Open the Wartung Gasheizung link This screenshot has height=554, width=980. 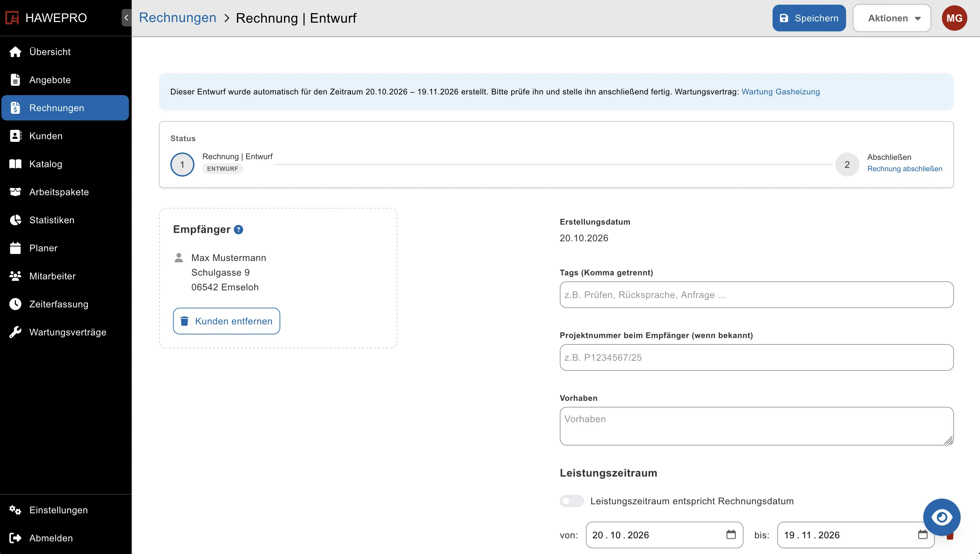click(x=781, y=92)
